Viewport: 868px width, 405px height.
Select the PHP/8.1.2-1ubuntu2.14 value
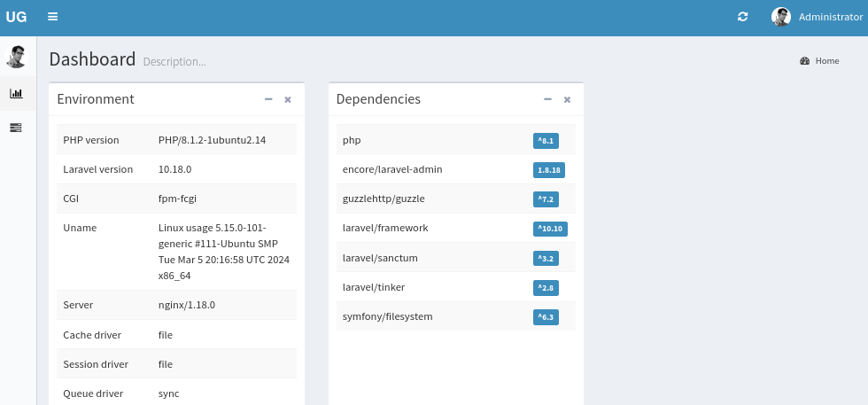[x=212, y=140]
